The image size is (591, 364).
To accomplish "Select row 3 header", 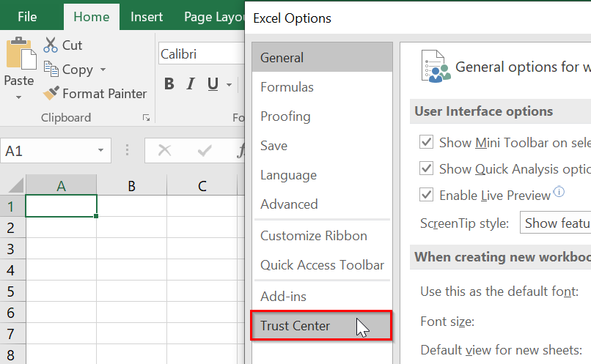I will point(12,248).
